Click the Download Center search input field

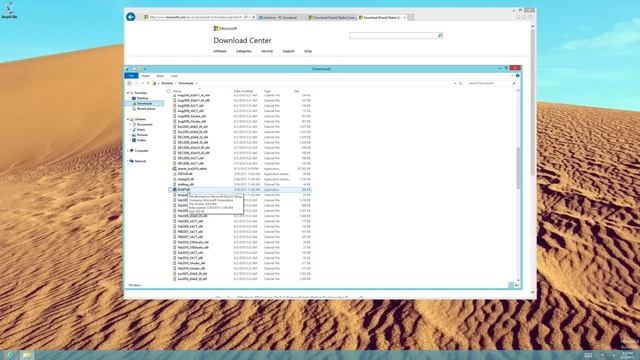pyautogui.click(x=393, y=36)
